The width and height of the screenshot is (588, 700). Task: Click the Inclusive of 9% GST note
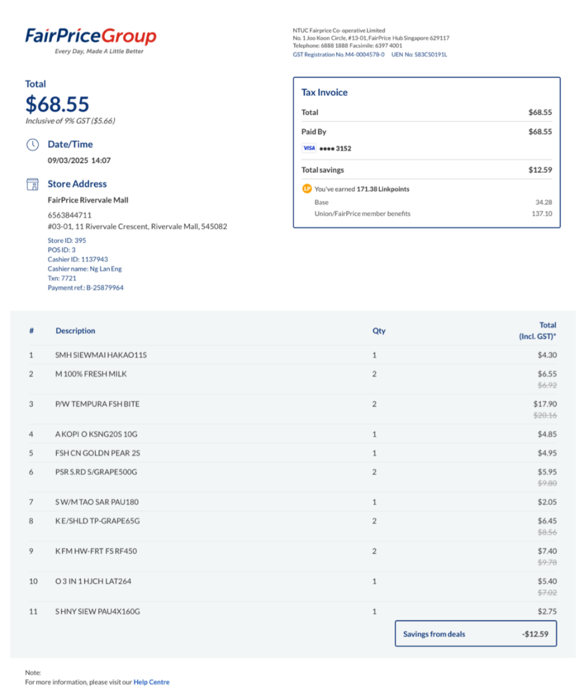point(70,121)
